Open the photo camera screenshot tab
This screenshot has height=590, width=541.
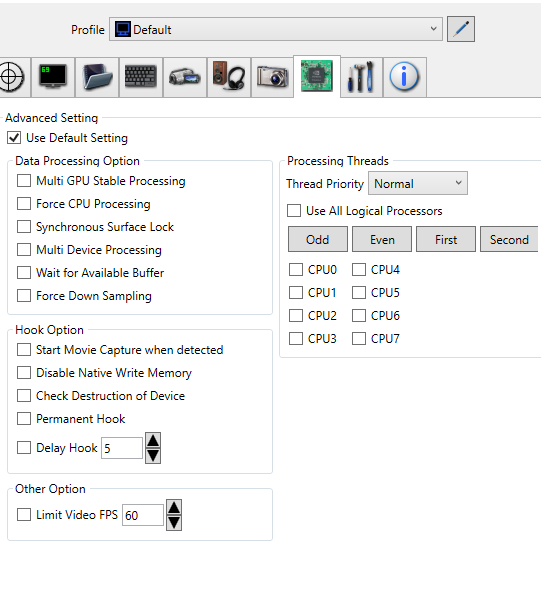272,77
